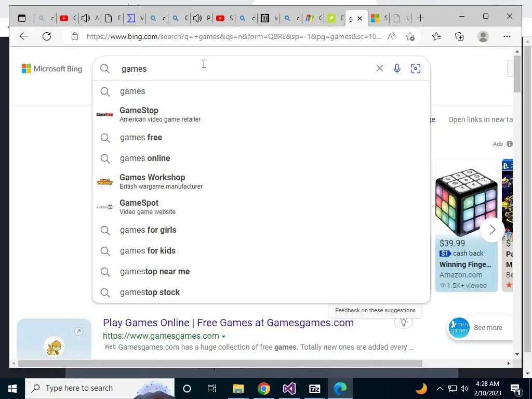Viewport: 532px width, 399px height.
Task: Click the Ads info icon
Action: [510, 144]
